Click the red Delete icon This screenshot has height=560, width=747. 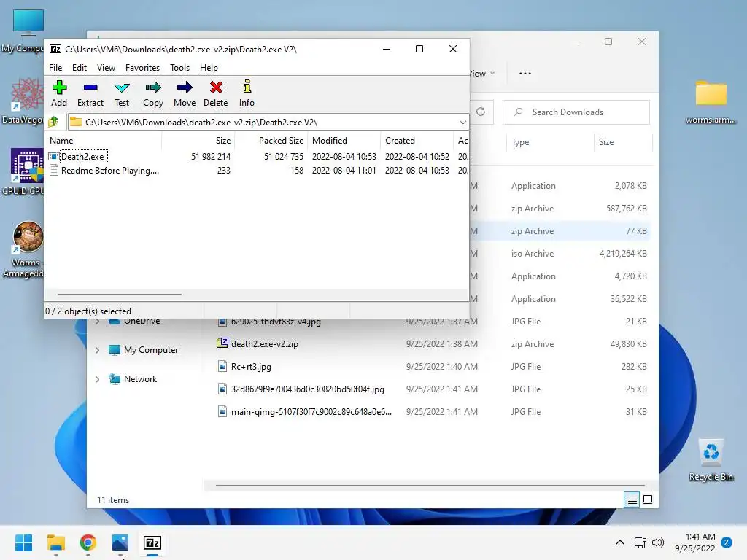(216, 93)
